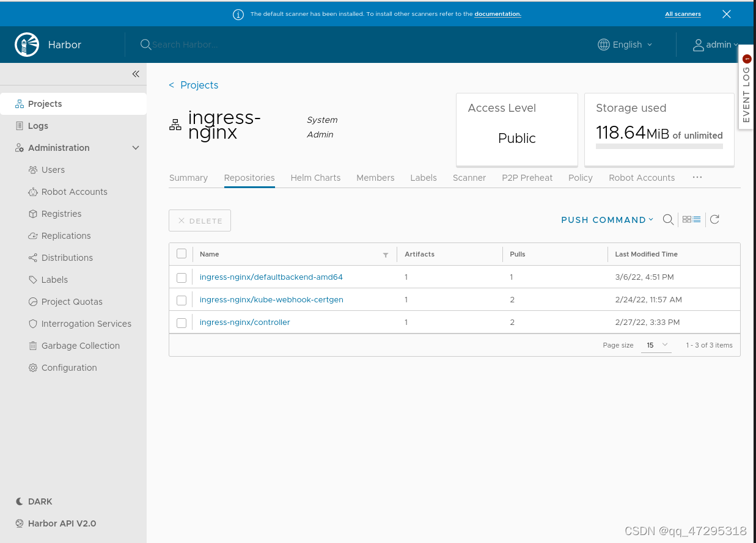Click the Logs sidebar icon
756x543 pixels.
[x=20, y=126]
